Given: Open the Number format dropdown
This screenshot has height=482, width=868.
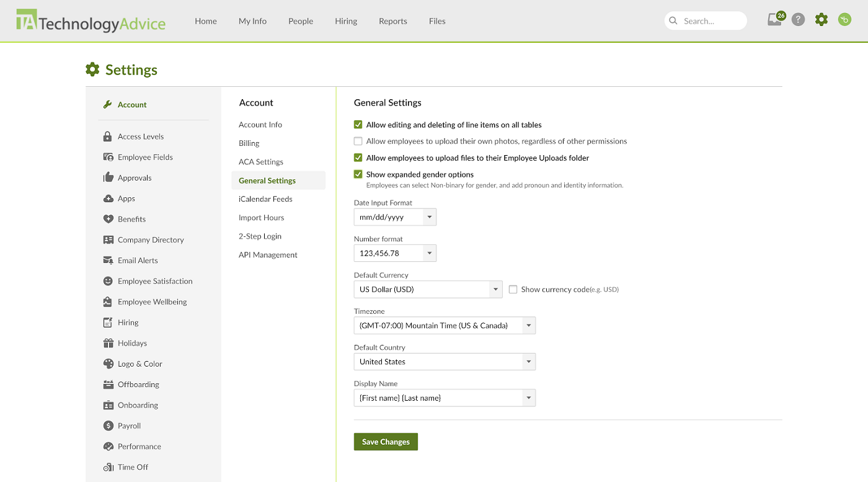Looking at the screenshot, I should (395, 253).
